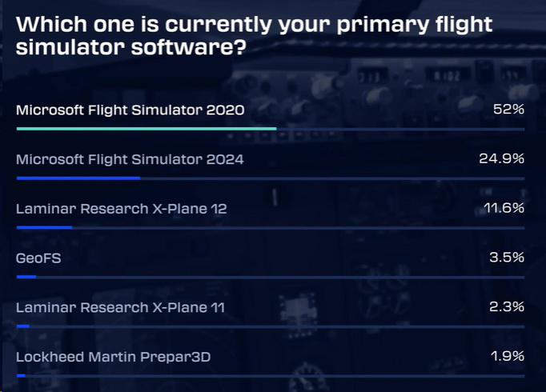546x392 pixels.
Task: Click the unfilled track right of the teal bar
Action: (x=400, y=128)
